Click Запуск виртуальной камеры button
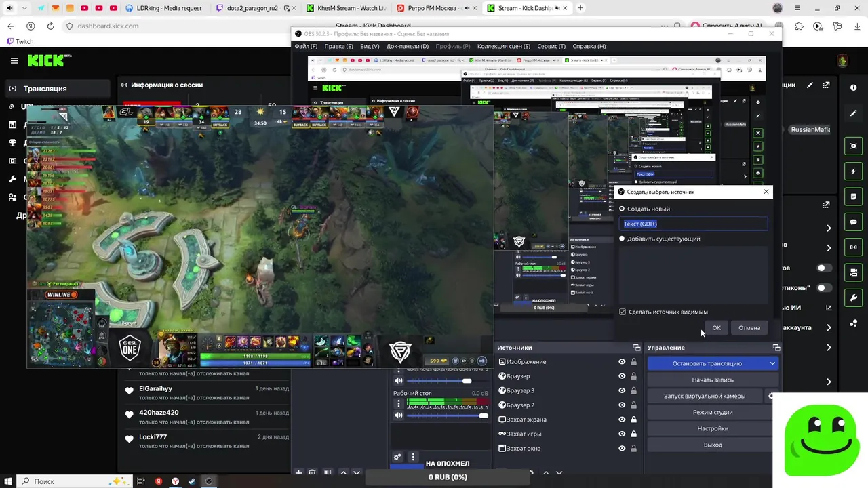Screen dimensions: 868x488 pyautogui.click(x=705, y=396)
